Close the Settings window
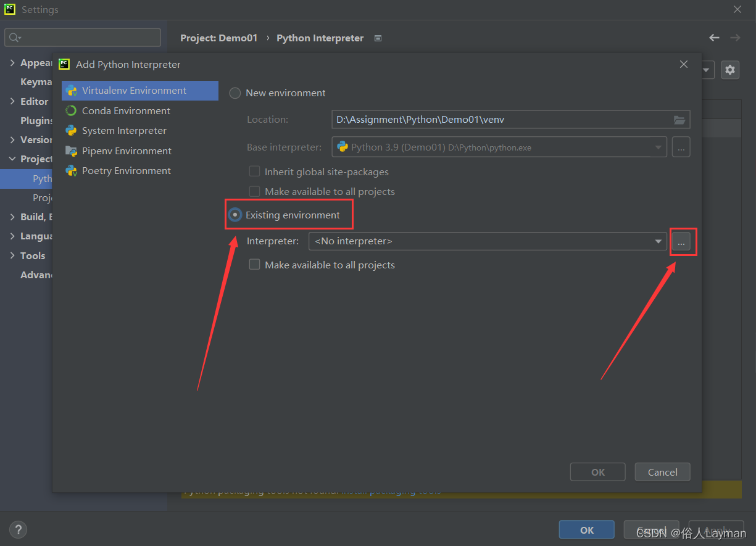Screen dimensions: 756x546 (737, 9)
